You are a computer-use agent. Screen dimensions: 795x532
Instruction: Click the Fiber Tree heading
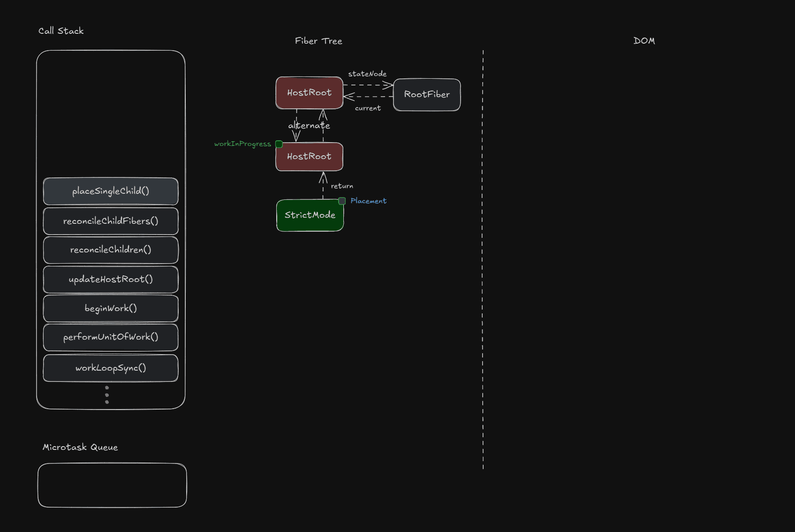coord(318,41)
